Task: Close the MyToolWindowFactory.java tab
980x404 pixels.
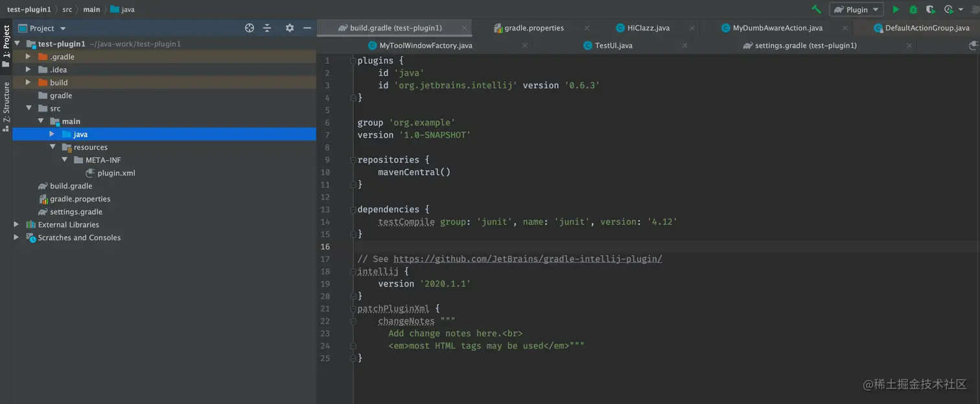Action: click(524, 45)
